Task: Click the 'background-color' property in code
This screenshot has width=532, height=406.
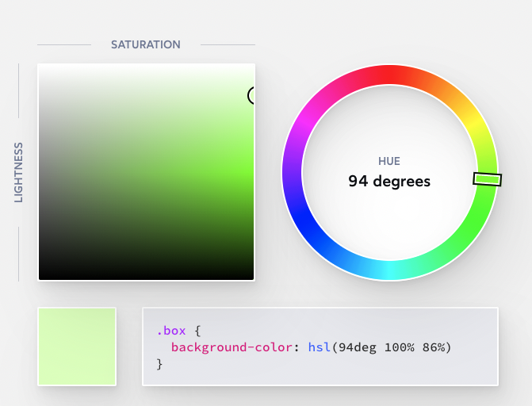Action: point(232,347)
